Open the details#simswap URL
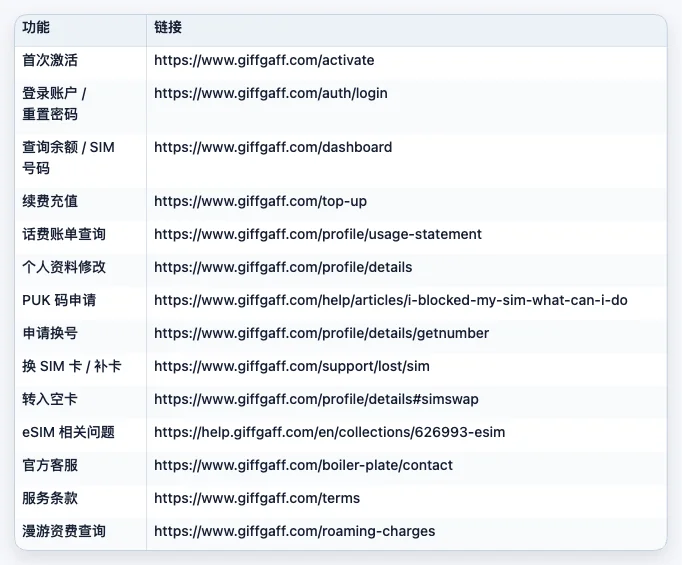 click(x=316, y=399)
